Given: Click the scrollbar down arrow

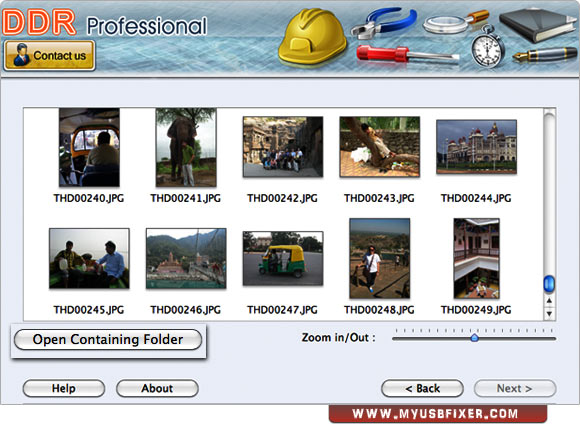Looking at the screenshot, I should click(x=549, y=314).
